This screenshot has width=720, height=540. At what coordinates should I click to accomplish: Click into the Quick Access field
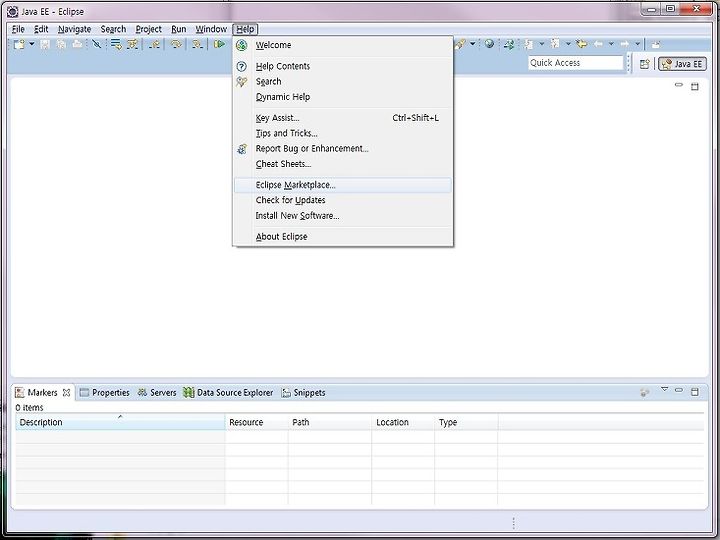575,63
